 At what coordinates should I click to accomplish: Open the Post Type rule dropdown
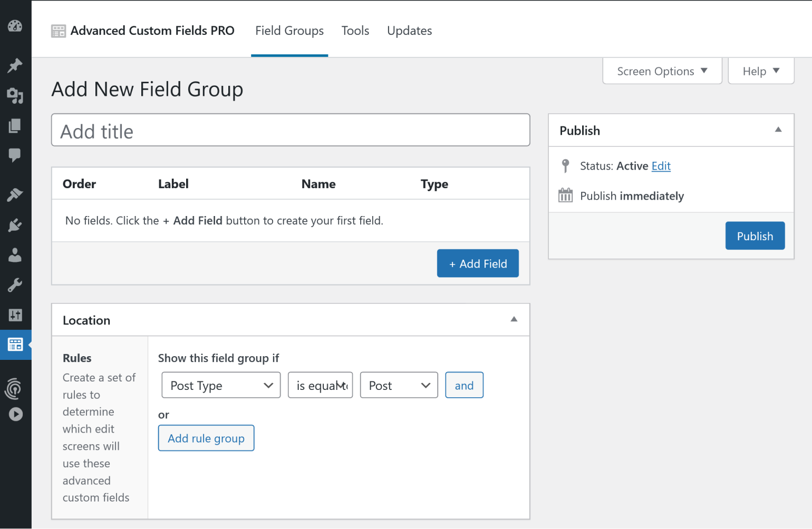(220, 385)
